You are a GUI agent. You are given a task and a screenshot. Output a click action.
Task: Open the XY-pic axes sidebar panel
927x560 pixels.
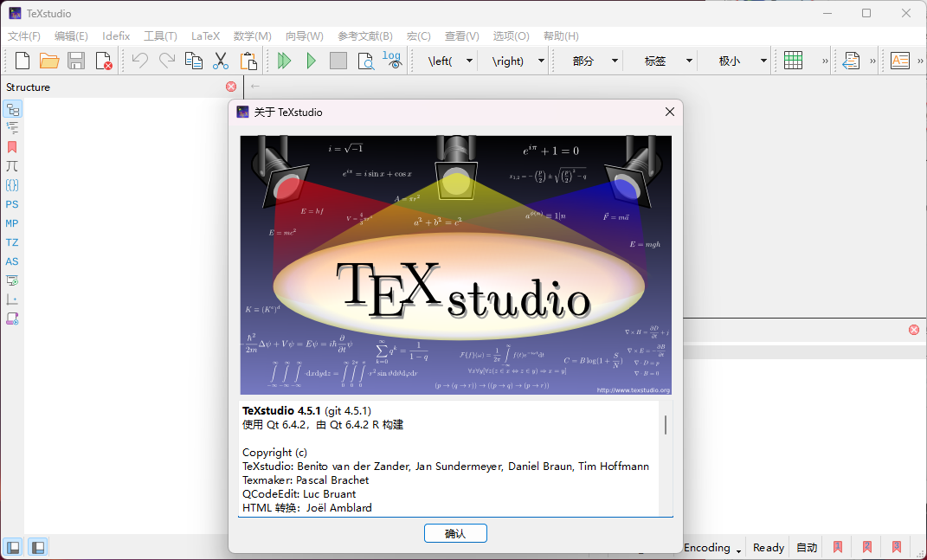click(12, 299)
